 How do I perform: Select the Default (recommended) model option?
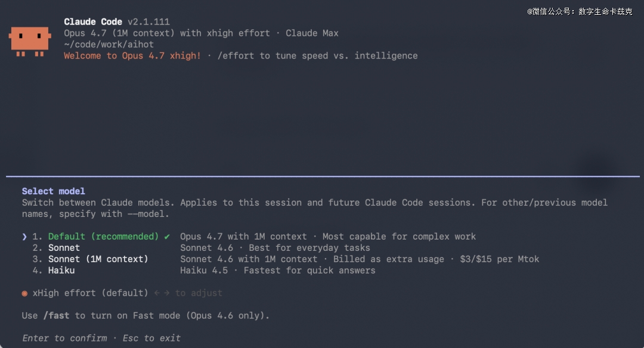pyautogui.click(x=103, y=237)
